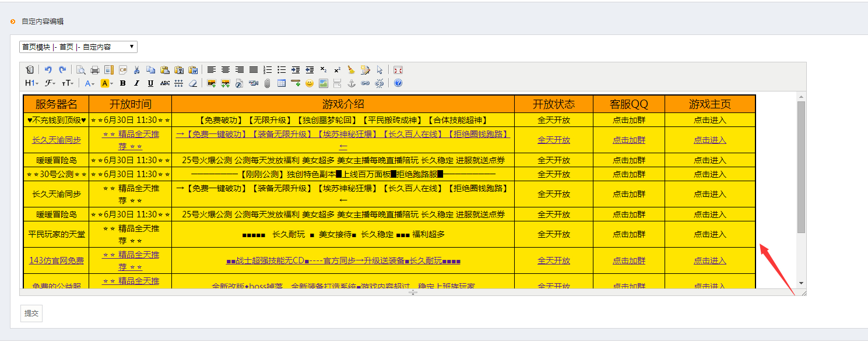This screenshot has height=363, width=868.
Task: Increase indent
Action: pos(296,69)
